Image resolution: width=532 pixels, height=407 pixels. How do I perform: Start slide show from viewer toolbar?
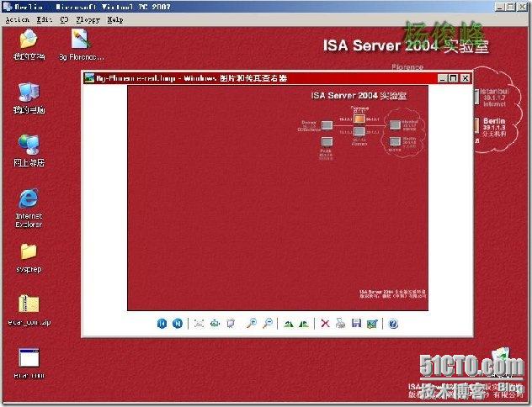[231, 324]
